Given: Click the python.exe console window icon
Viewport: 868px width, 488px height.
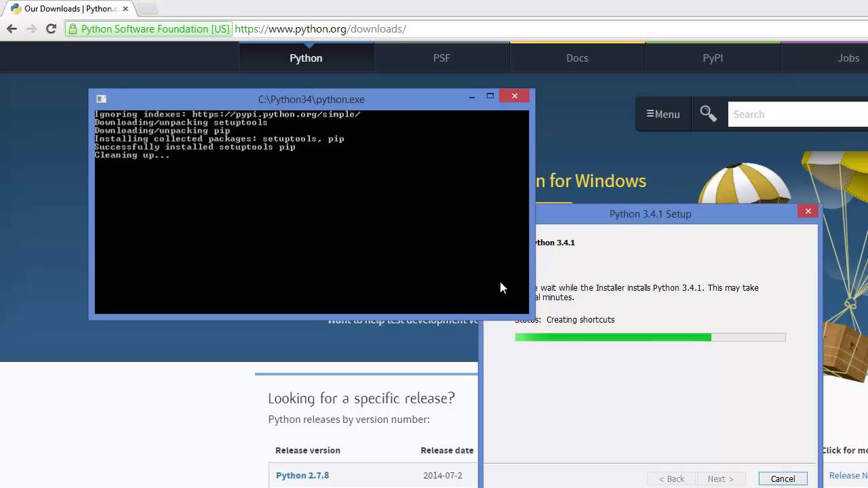Looking at the screenshot, I should tap(101, 99).
